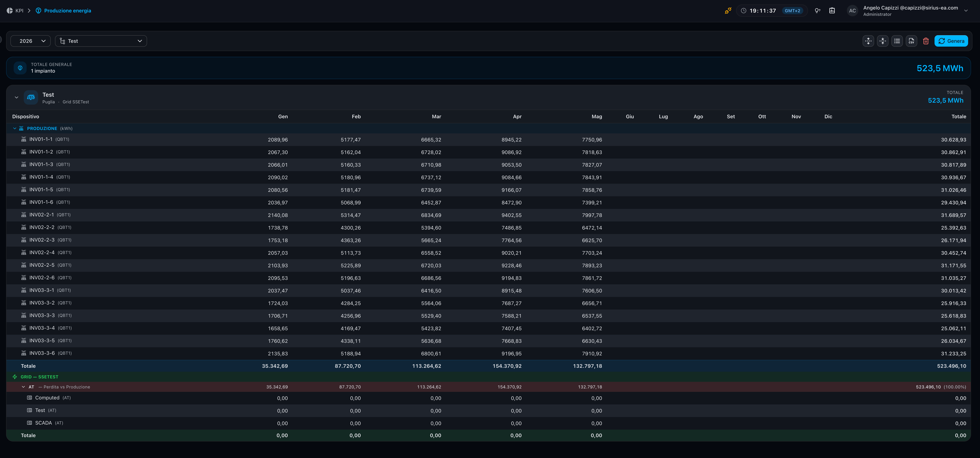This screenshot has height=458, width=980.
Task: Click the Feb column header
Action: click(356, 116)
